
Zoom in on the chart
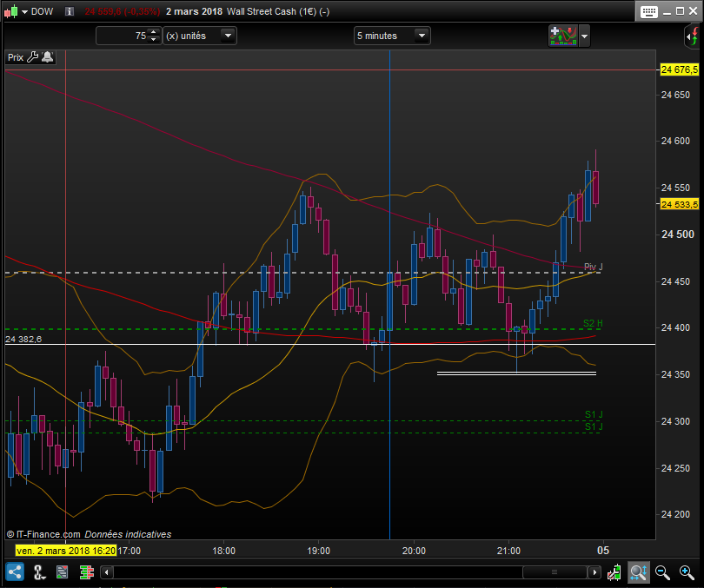tap(687, 572)
